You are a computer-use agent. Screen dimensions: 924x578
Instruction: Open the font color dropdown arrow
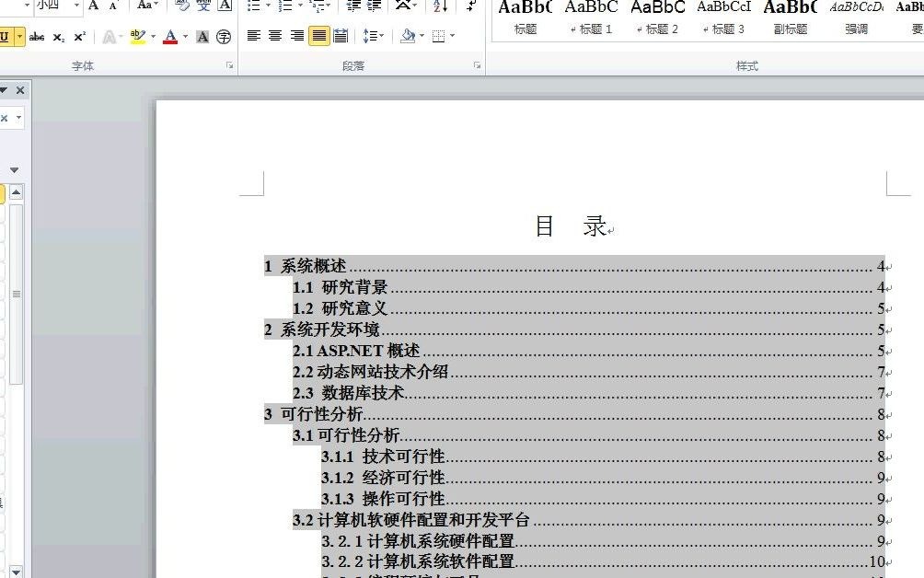(185, 37)
